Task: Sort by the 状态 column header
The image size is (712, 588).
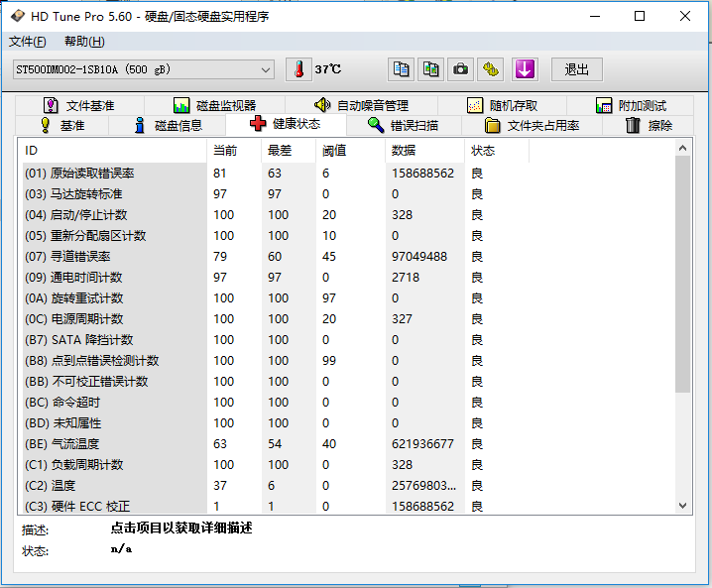Action: pos(497,151)
